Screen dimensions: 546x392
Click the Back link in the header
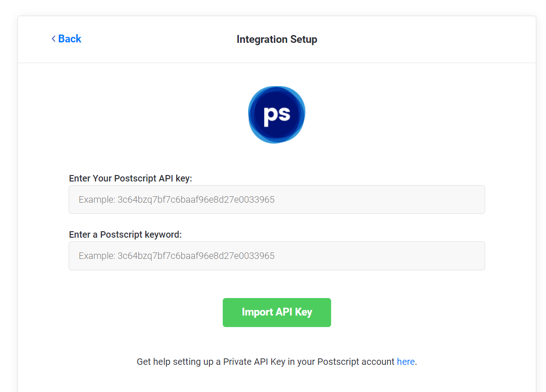(69, 39)
